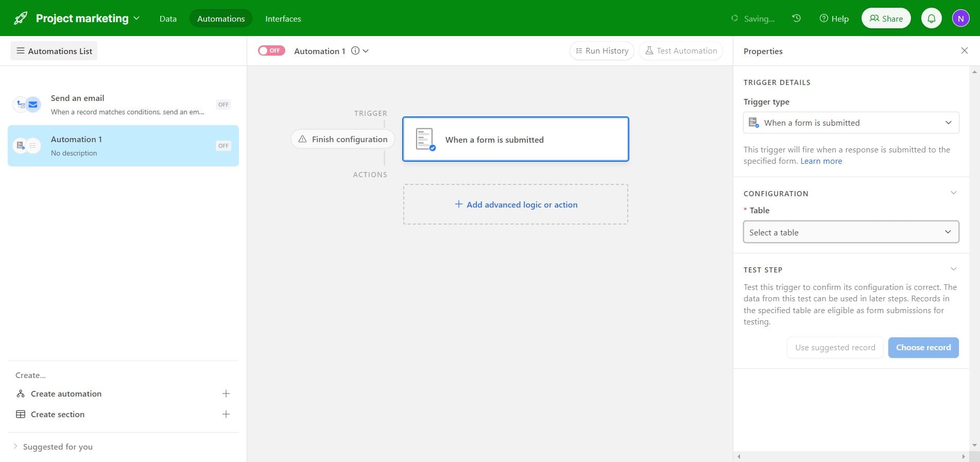Switch to the Interfaces tab
Screen dimensions: 980x462
283,19
